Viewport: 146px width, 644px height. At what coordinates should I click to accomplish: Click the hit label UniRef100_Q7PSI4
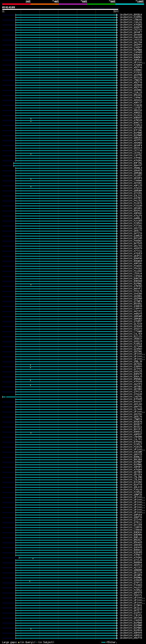(131, 392)
